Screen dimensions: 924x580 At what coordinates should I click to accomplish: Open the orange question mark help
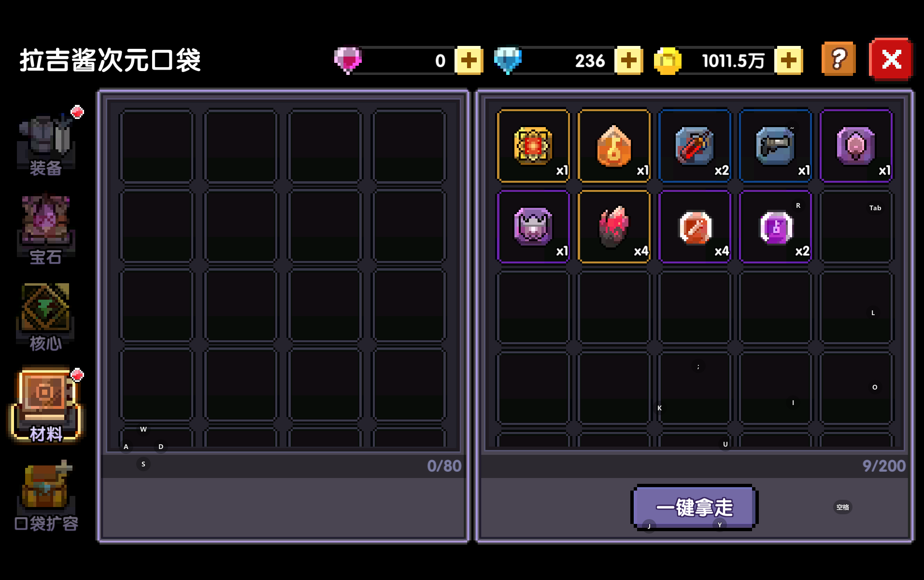click(x=839, y=59)
